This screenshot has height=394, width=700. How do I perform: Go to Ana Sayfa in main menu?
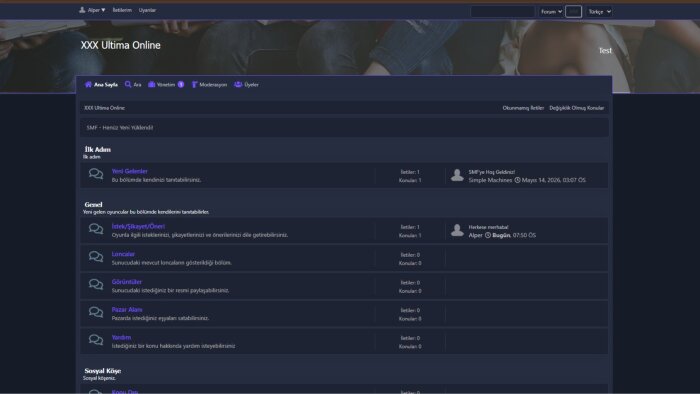click(101, 84)
